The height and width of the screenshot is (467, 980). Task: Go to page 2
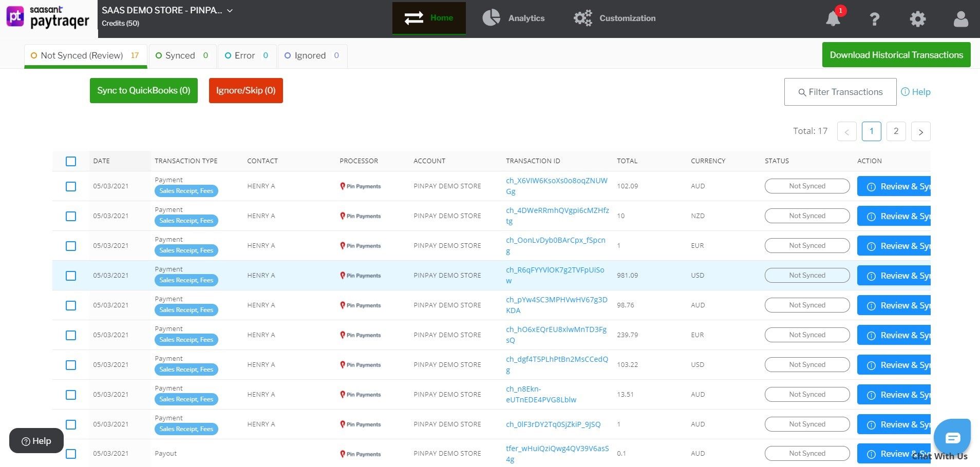(x=896, y=131)
